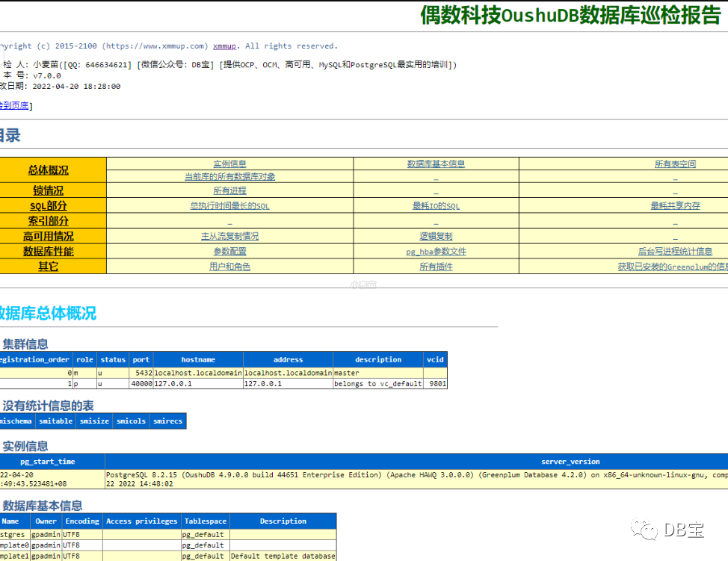Open the 用户和角色 link
The height and width of the screenshot is (561, 728).
pos(229,267)
